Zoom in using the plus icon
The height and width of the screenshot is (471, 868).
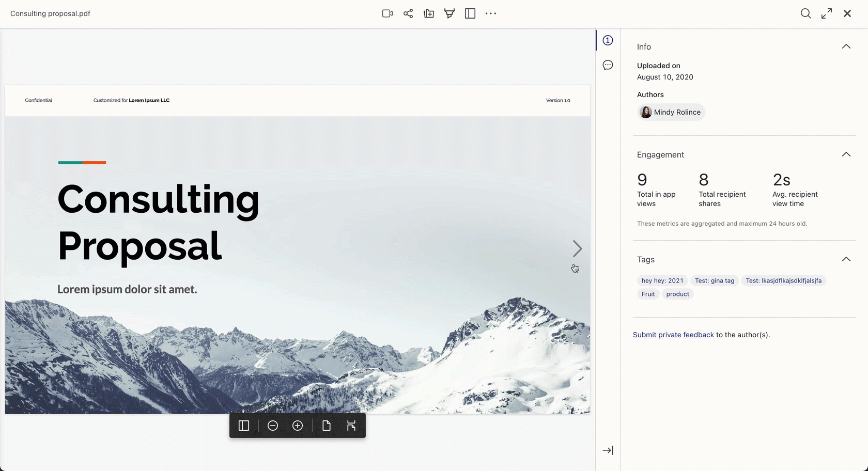298,426
